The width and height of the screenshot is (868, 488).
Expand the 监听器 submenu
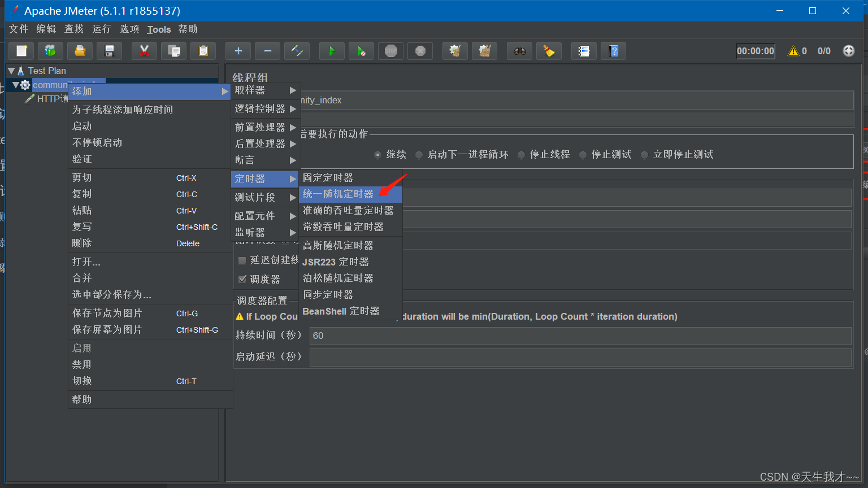coord(266,233)
